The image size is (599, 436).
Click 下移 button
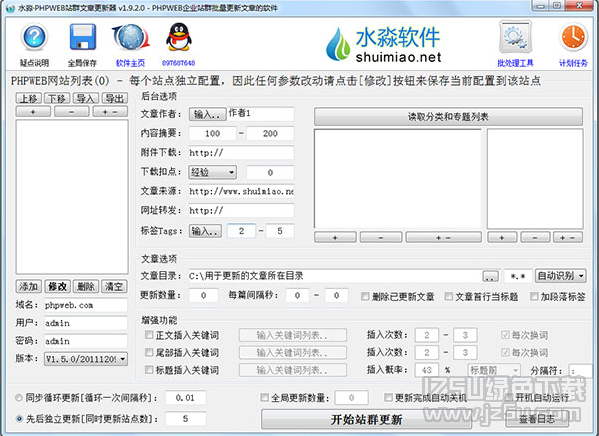pyautogui.click(x=57, y=98)
